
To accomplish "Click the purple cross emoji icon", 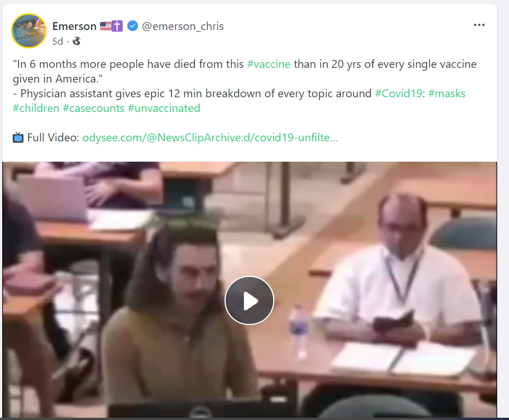I will coord(117,26).
